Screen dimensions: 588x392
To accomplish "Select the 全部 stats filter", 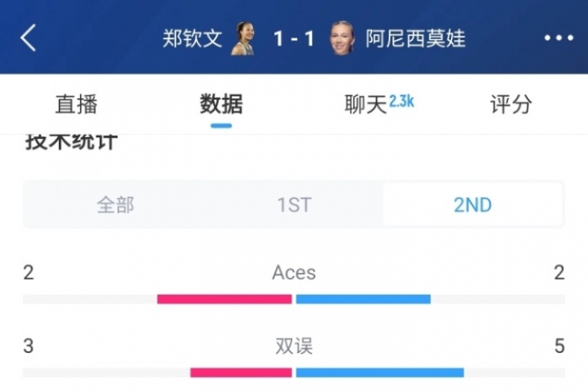I will point(115,204).
